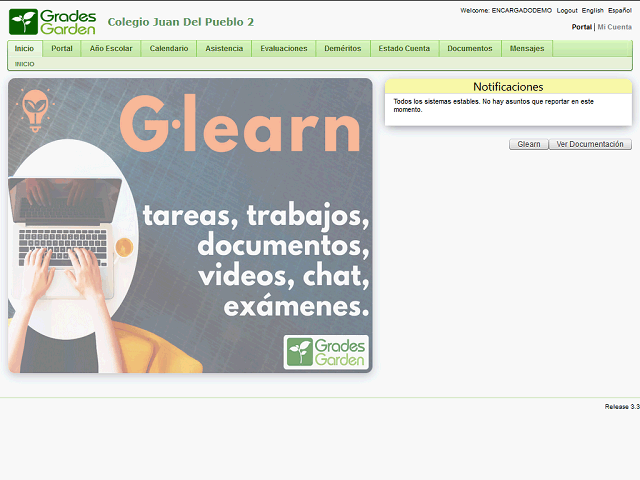
Task: Open the Evaluaciones tab
Action: pos(284,49)
